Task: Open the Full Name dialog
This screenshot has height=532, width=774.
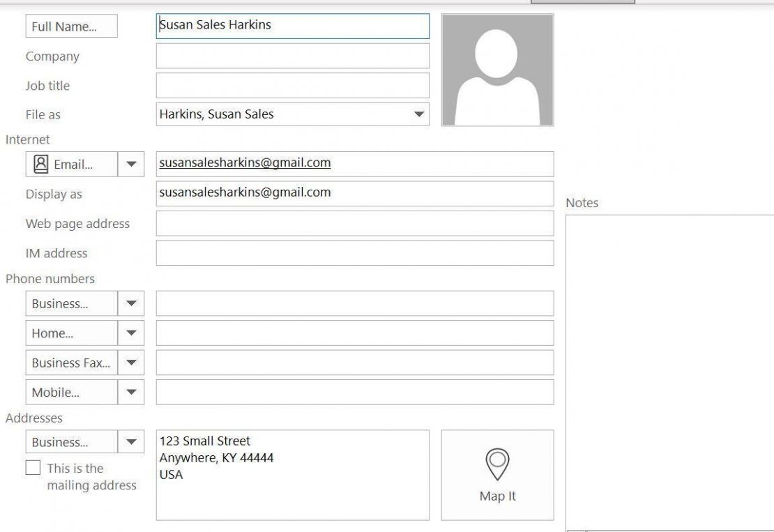Action: coord(70,26)
